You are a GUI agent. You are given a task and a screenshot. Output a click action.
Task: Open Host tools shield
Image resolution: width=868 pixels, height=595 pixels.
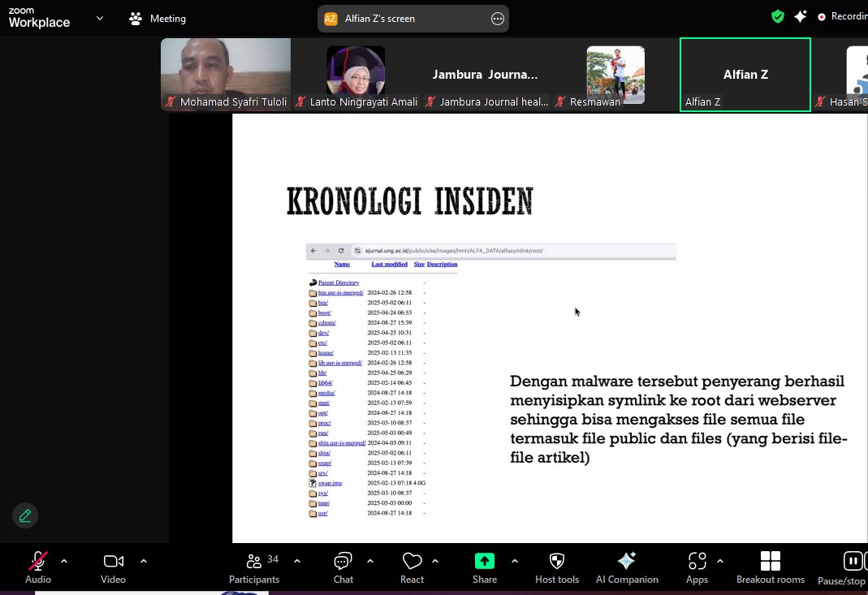(557, 568)
